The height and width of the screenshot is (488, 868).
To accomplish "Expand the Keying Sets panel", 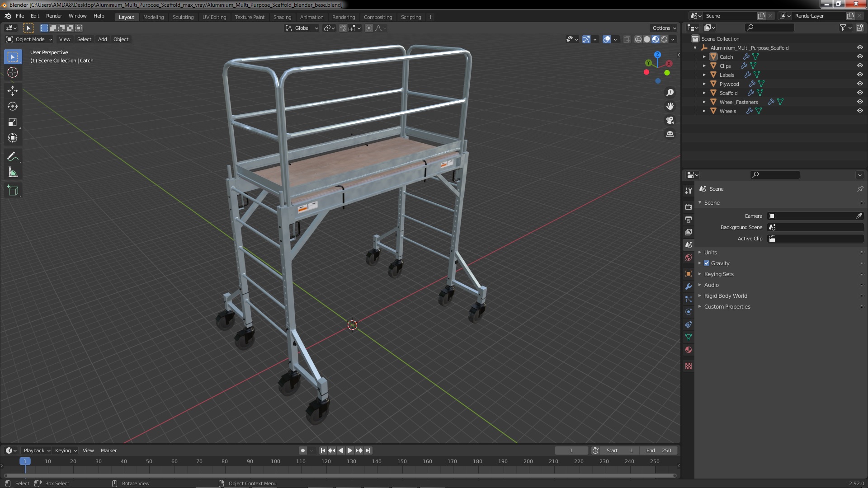I will pos(719,274).
